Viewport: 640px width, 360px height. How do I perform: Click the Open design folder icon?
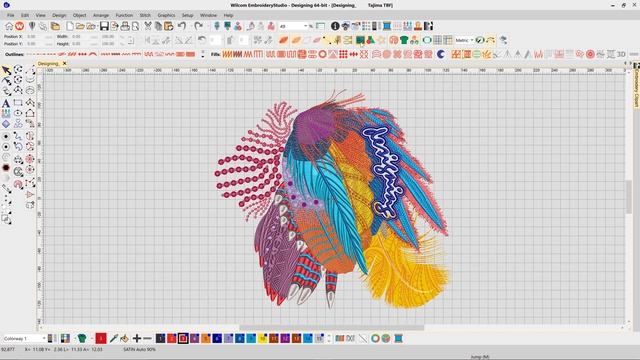[80, 26]
